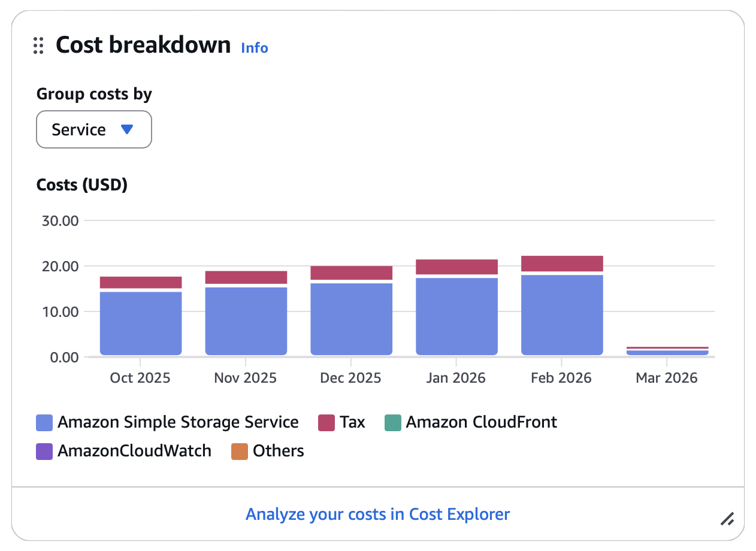The height and width of the screenshot is (551, 756).
Task: Click the blue dropdown arrow beside Service
Action: click(126, 129)
